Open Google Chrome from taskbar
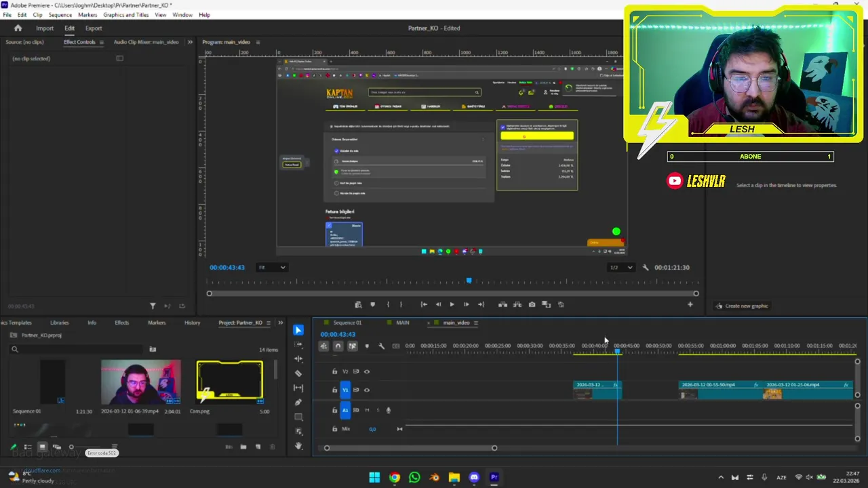 (395, 477)
